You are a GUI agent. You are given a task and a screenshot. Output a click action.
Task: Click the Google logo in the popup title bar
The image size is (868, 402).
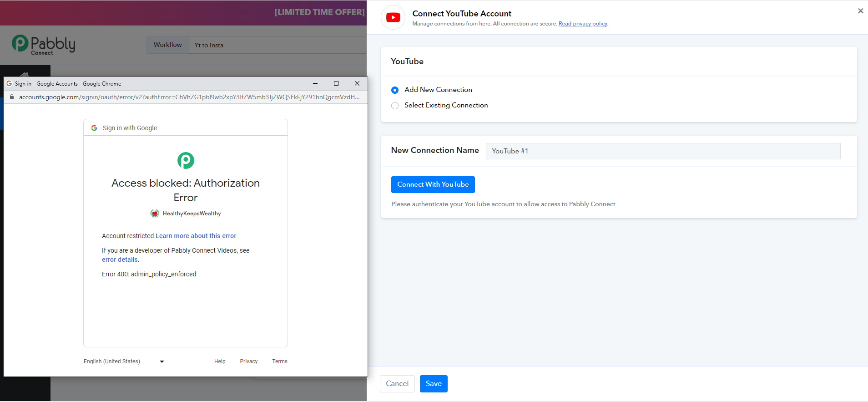[x=9, y=83]
